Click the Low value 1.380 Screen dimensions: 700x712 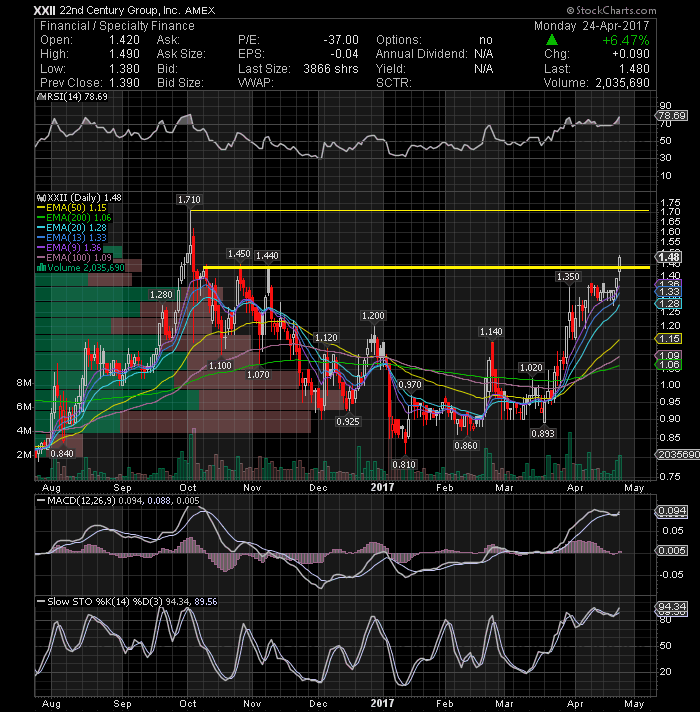(x=124, y=69)
